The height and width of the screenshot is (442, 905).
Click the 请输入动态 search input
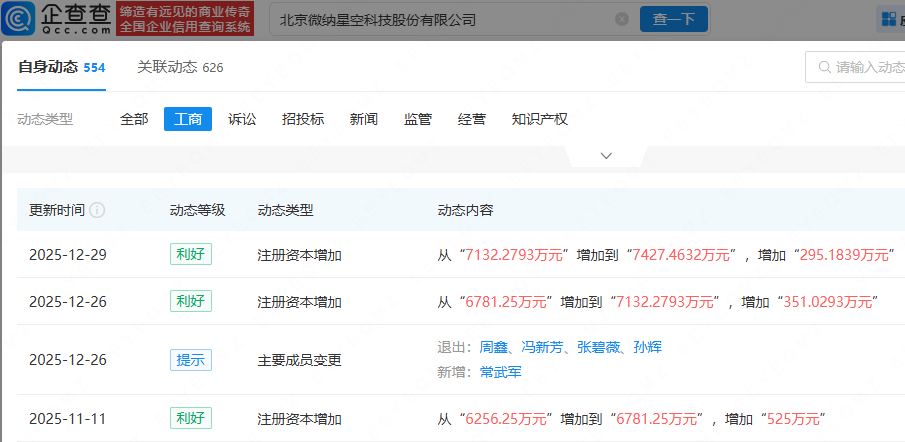tap(865, 67)
